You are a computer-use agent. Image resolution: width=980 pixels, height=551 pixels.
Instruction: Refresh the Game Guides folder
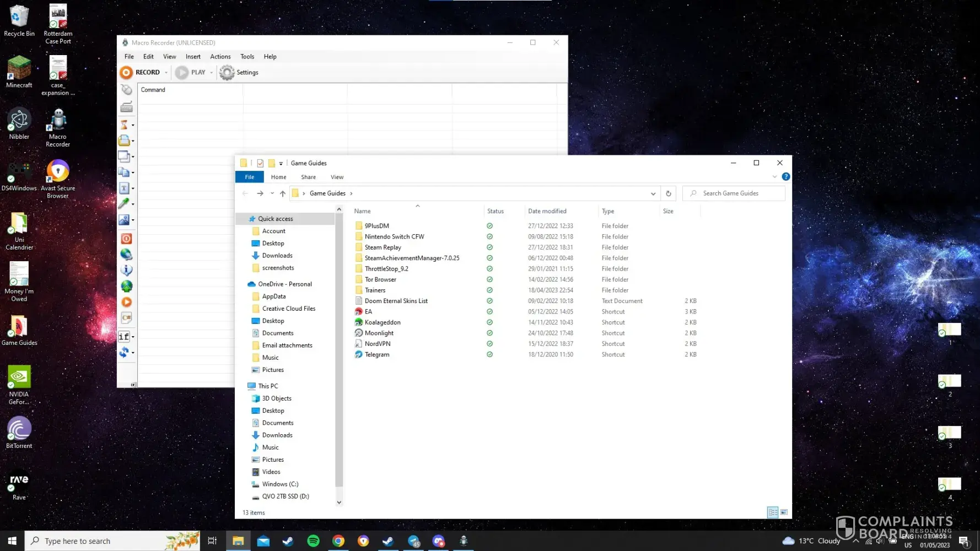pos(668,193)
